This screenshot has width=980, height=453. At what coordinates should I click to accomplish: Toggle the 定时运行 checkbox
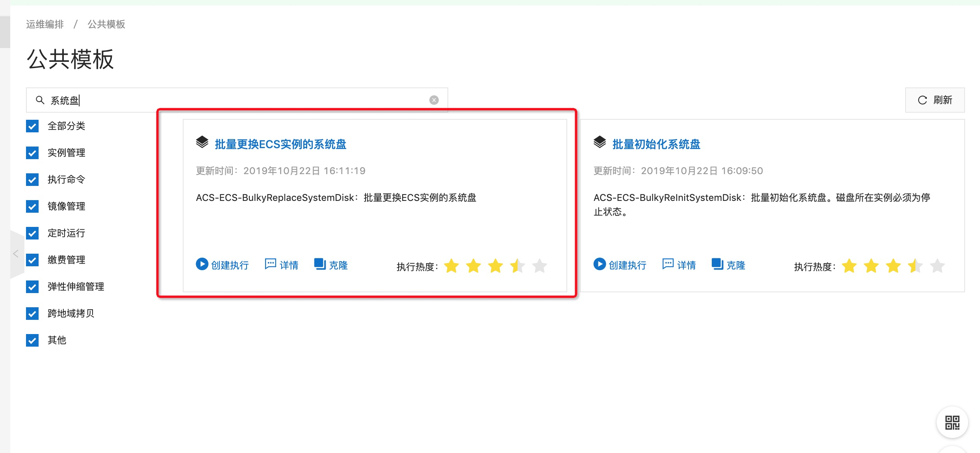pos(32,233)
